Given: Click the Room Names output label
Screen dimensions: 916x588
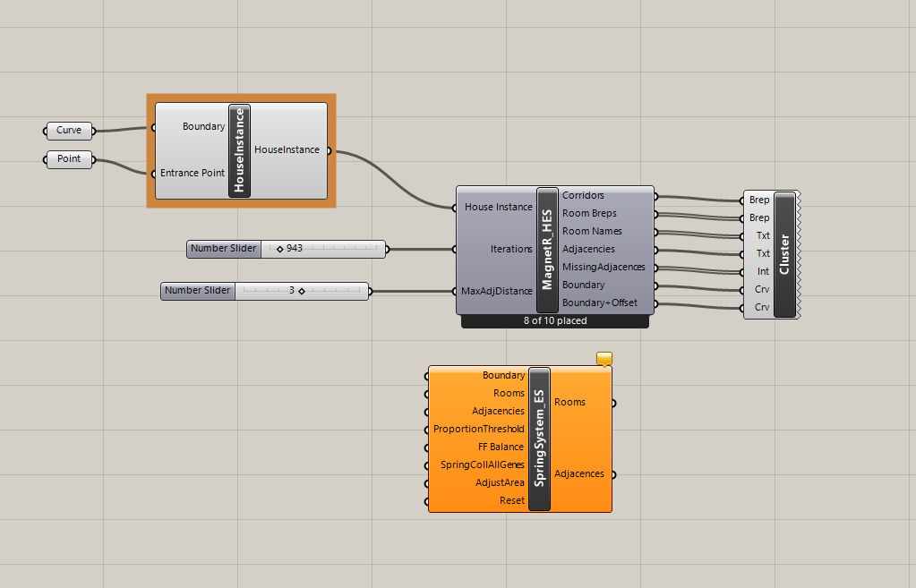Looking at the screenshot, I should tap(592, 231).
